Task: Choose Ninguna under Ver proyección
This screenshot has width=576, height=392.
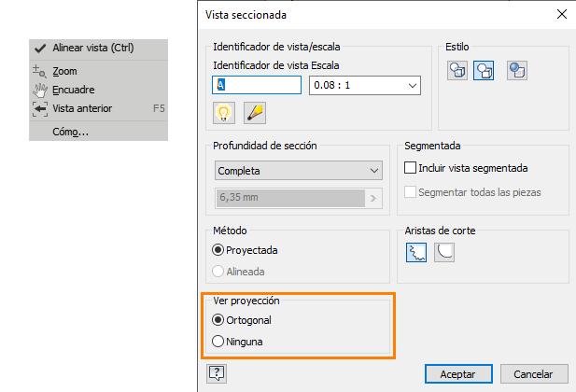Action: 219,342
